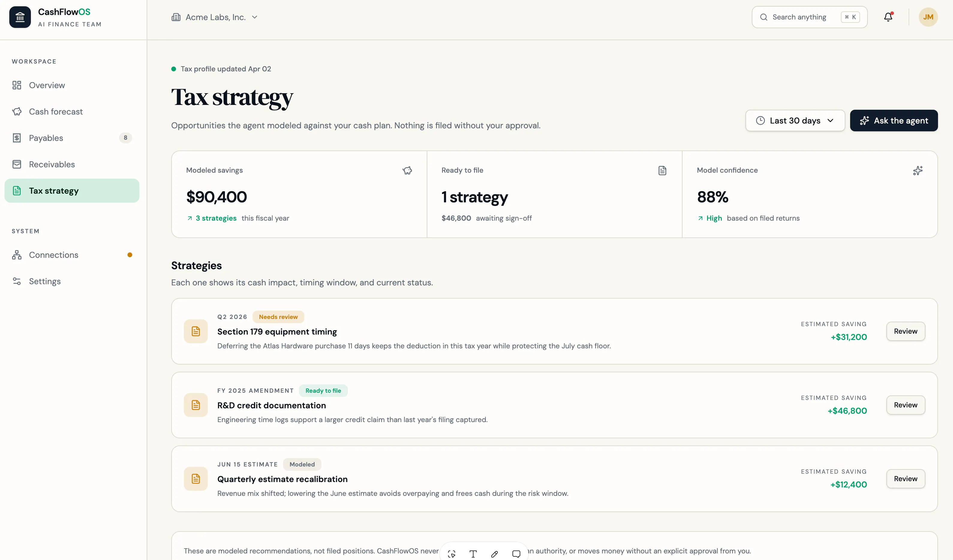Open the Last 30 days range dropdown
The width and height of the screenshot is (953, 560).
coord(795,121)
